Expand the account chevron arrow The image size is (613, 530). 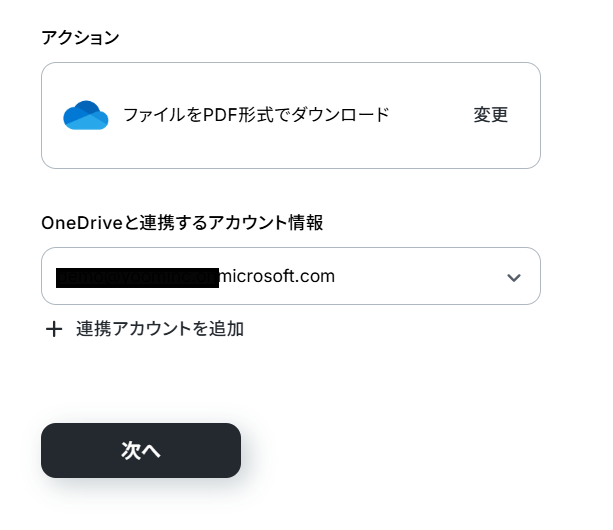pos(514,277)
